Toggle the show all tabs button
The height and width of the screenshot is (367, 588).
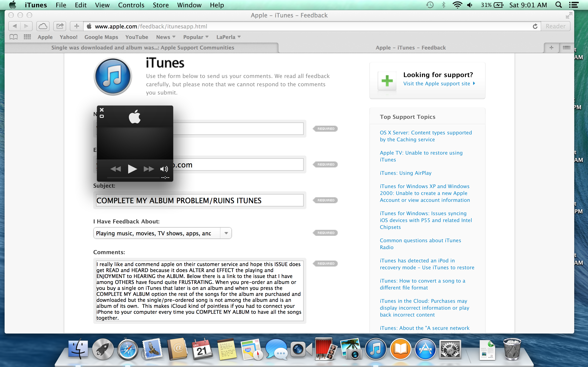click(566, 47)
